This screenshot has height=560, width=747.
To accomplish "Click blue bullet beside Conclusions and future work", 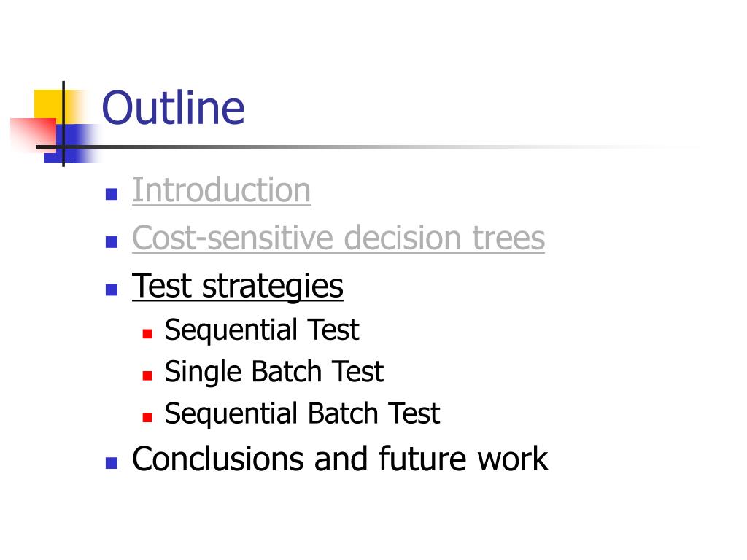I will tap(112, 463).
